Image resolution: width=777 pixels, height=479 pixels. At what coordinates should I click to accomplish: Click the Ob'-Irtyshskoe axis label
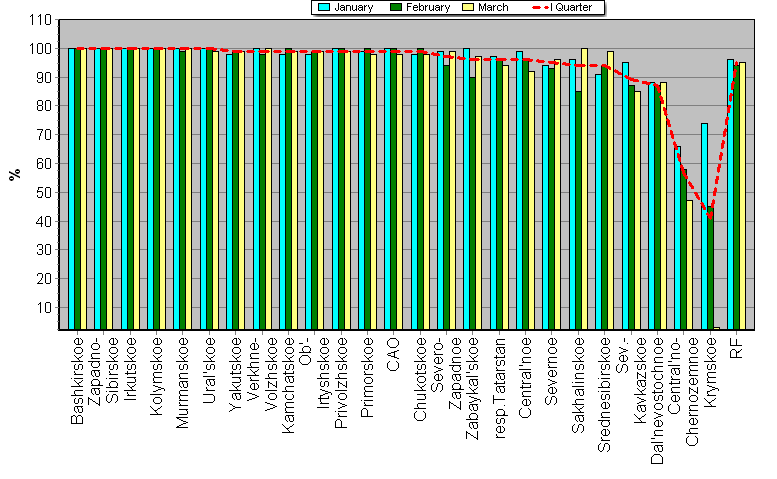pyautogui.click(x=314, y=373)
